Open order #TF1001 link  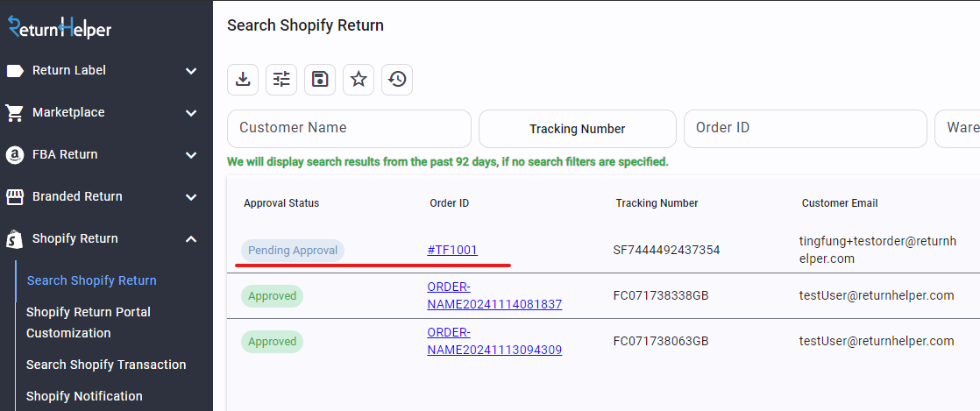pos(452,251)
